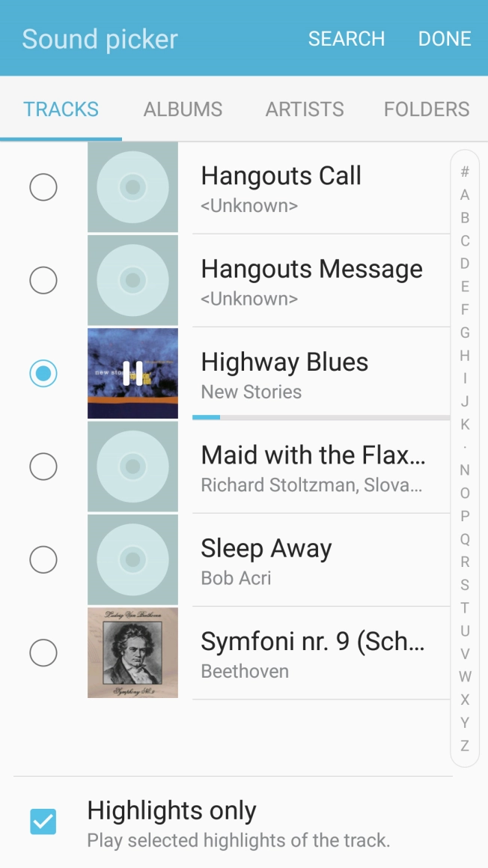The height and width of the screenshot is (868, 488).
Task: Select the Hangouts Call radio button
Action: [x=43, y=186]
